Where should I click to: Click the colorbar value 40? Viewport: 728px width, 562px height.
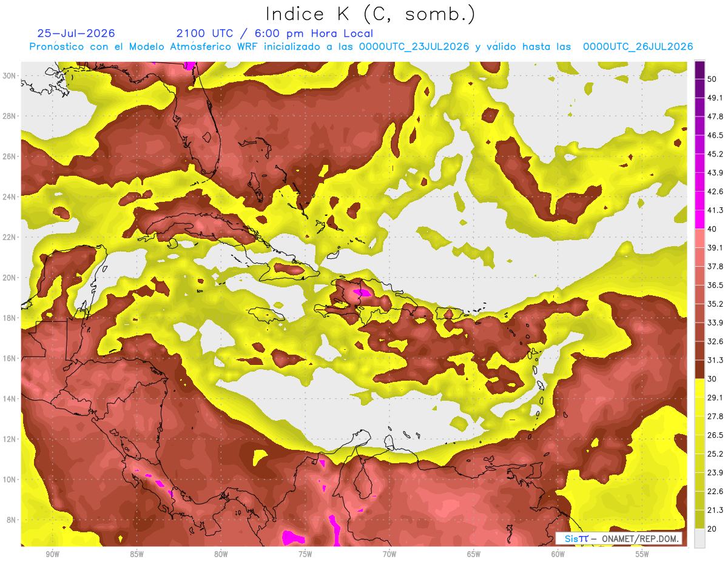tap(712, 229)
